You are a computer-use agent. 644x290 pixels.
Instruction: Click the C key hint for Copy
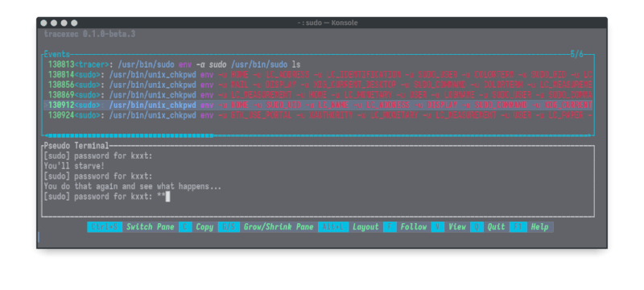click(x=185, y=226)
